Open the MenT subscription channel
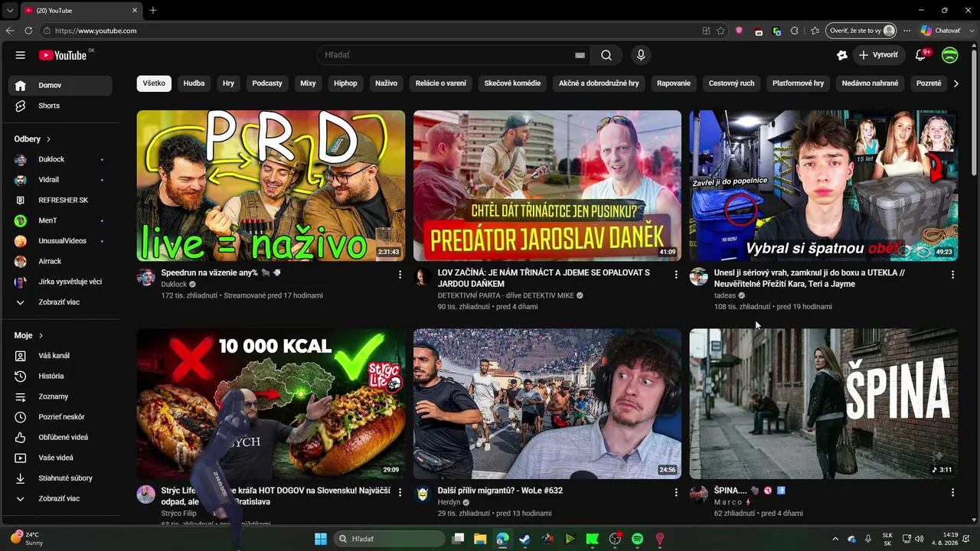The image size is (980, 551). point(60,220)
